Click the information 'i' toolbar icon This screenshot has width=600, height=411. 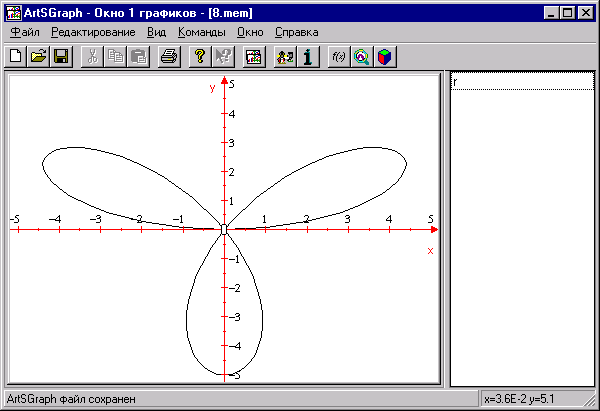coord(308,57)
